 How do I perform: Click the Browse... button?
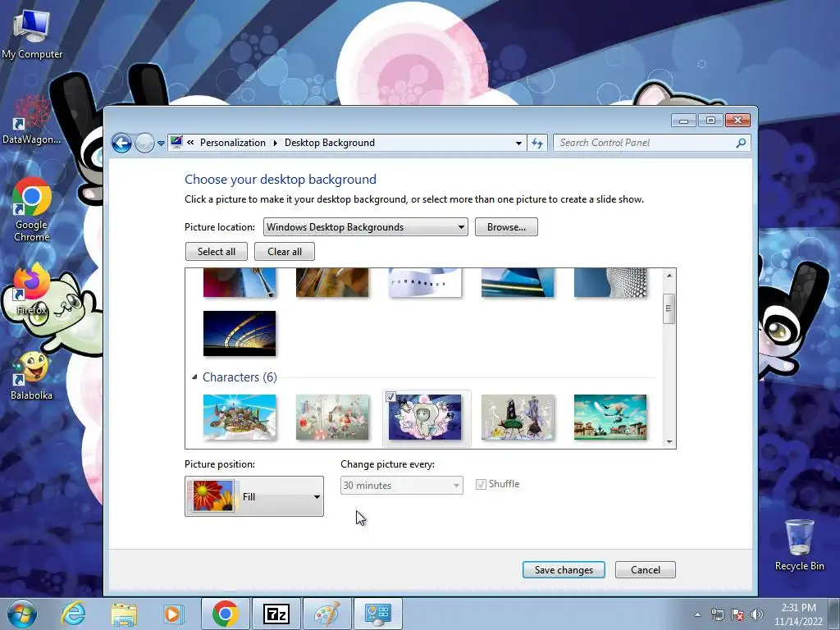click(506, 227)
